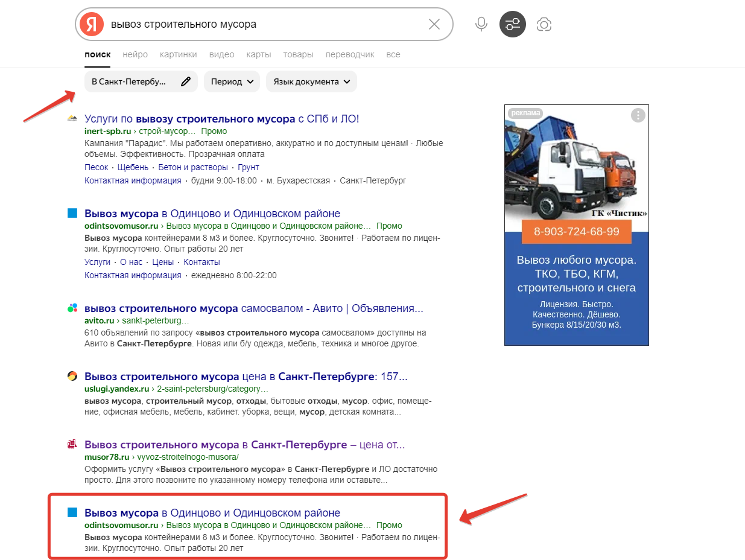
Task: Click the uslugi.yandex.ru favicon
Action: pyautogui.click(x=72, y=376)
